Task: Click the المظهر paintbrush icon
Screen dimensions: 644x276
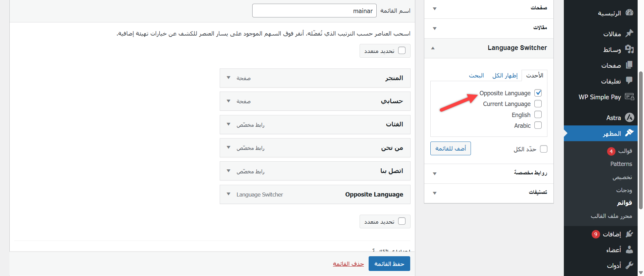Action: (x=629, y=133)
